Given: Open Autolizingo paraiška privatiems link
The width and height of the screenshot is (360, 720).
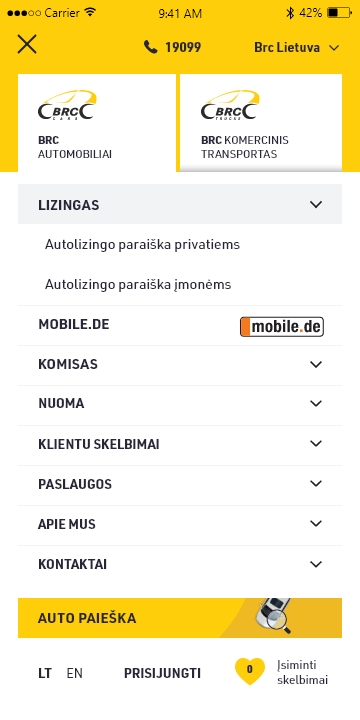Looking at the screenshot, I should pos(142,245).
